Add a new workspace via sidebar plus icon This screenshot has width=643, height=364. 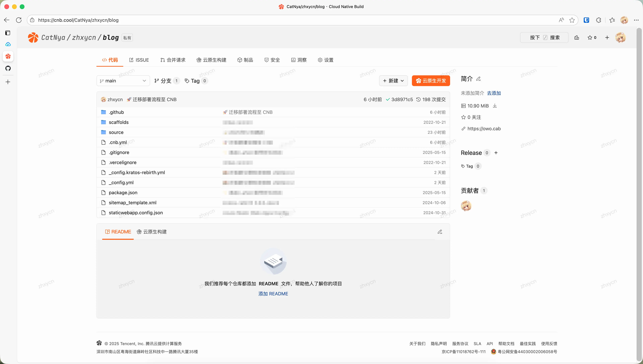(8, 82)
